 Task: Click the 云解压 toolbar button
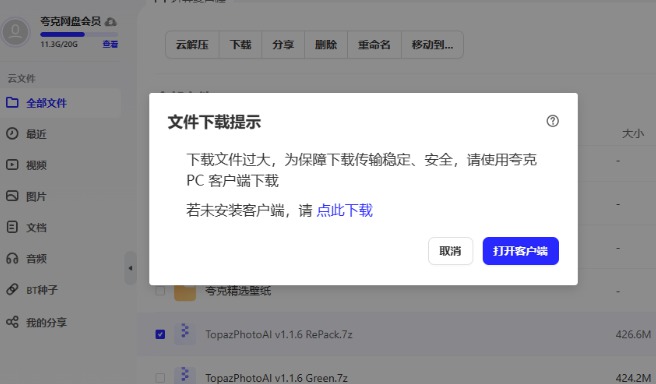click(x=192, y=45)
